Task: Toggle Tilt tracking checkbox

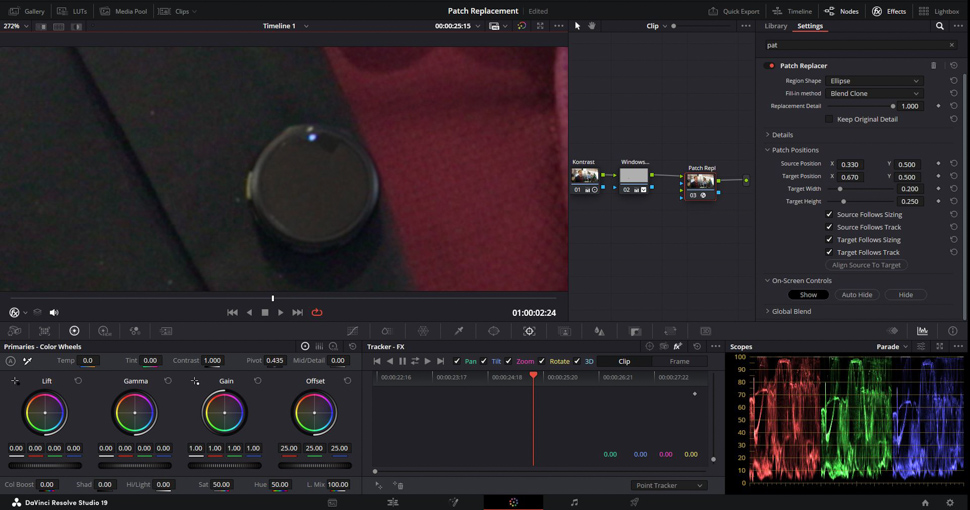Action: pyautogui.click(x=484, y=361)
